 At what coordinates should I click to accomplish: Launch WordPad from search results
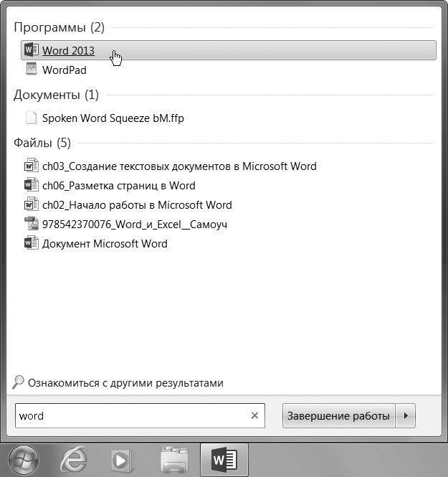[65, 70]
